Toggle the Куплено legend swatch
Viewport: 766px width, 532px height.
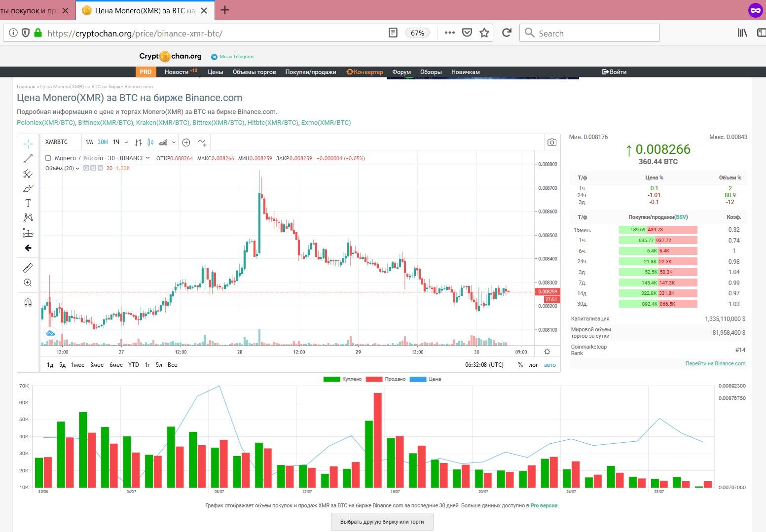coord(332,379)
